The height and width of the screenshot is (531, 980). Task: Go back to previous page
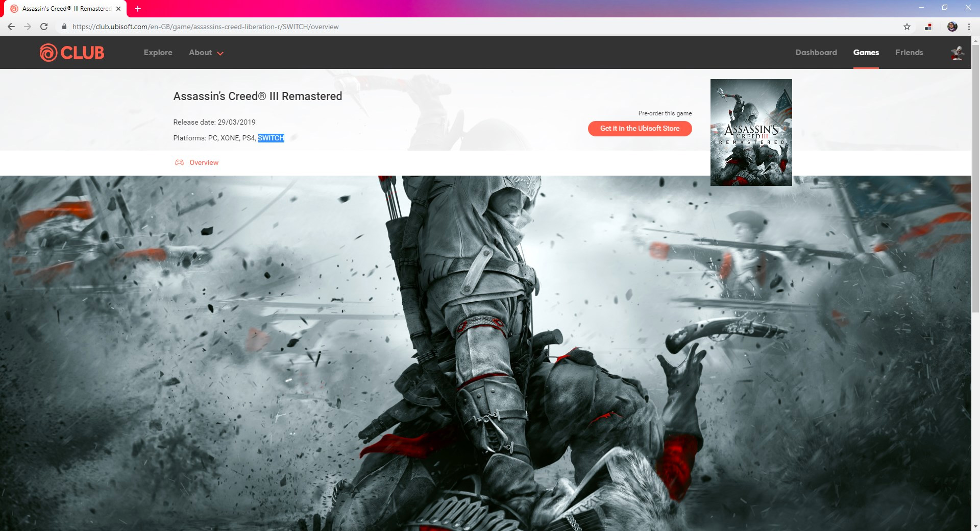pyautogui.click(x=11, y=27)
